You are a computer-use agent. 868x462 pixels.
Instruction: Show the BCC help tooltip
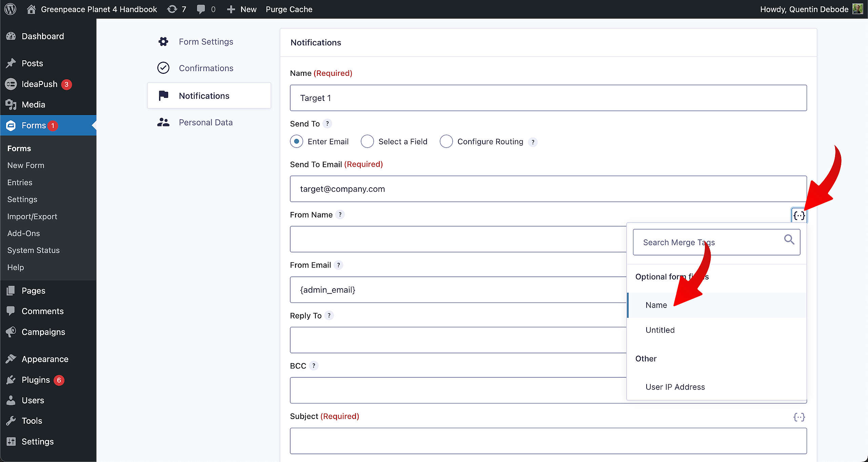314,366
